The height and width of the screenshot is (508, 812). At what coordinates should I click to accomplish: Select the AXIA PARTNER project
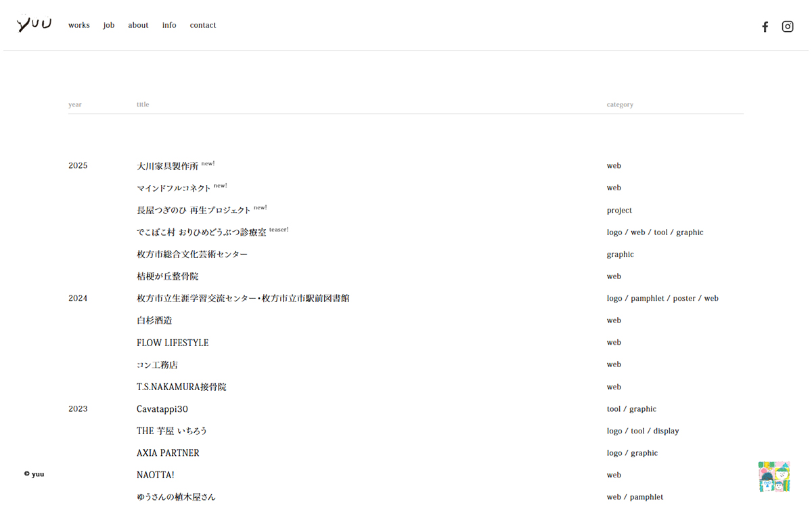click(x=168, y=453)
